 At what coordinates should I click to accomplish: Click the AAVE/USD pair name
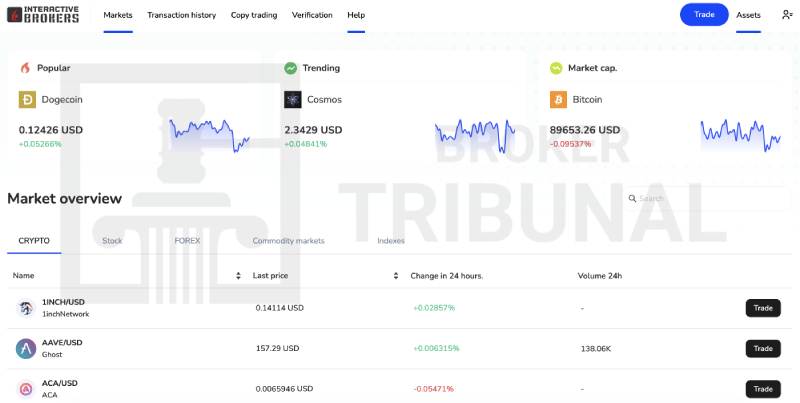62,343
